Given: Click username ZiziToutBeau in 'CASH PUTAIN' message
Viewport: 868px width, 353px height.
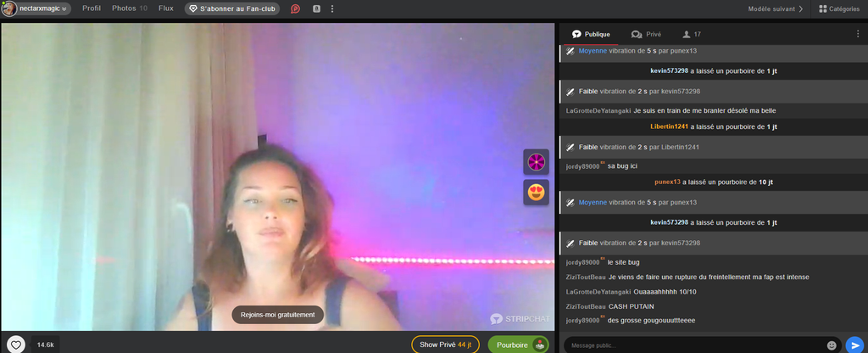Looking at the screenshot, I should 586,306.
